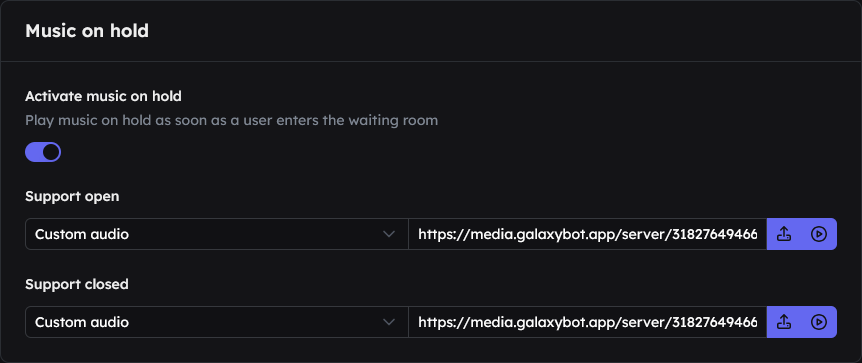Viewport: 862px width, 363px height.
Task: Select the waiting room description text
Action: [x=231, y=120]
